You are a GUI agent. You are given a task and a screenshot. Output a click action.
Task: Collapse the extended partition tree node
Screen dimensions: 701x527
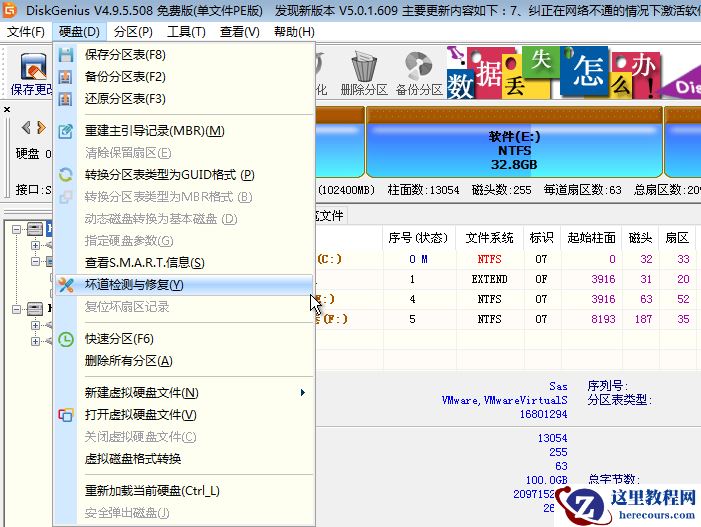point(35,261)
